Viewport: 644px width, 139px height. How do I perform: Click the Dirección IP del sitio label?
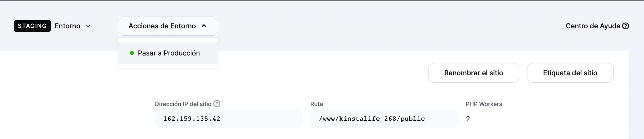click(x=183, y=104)
